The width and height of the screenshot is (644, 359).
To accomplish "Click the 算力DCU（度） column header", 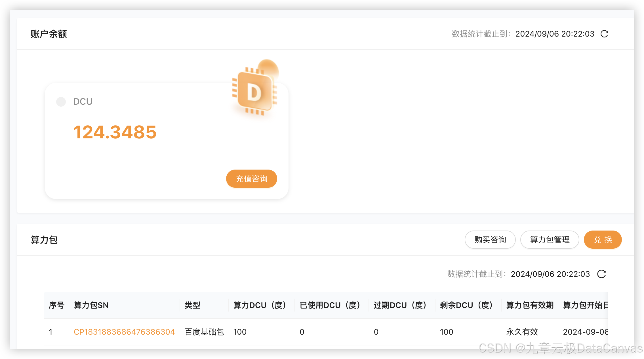I will [260, 305].
